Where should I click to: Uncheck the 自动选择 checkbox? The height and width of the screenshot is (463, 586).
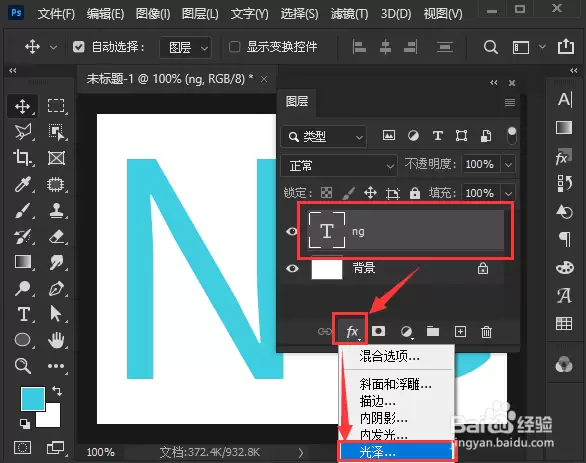pos(79,47)
